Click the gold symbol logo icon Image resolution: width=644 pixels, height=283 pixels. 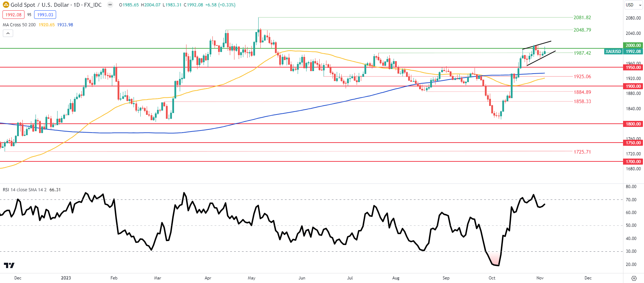pyautogui.click(x=6, y=5)
